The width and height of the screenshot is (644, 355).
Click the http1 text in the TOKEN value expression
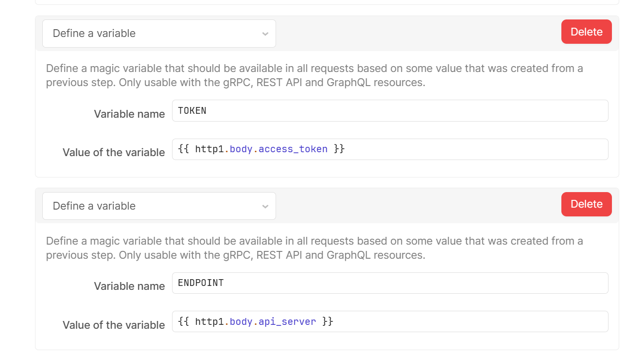click(x=209, y=149)
